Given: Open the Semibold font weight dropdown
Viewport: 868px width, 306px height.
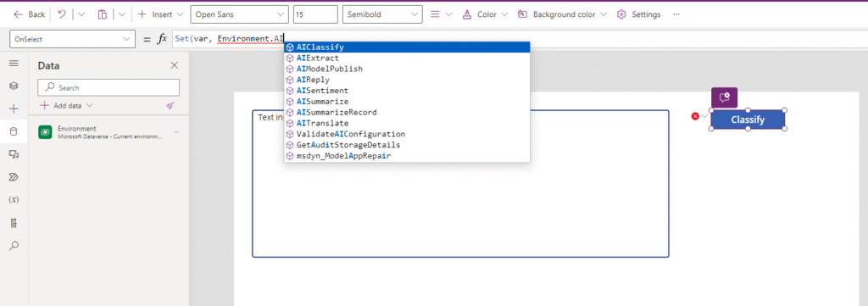Looking at the screenshot, I should click(382, 14).
